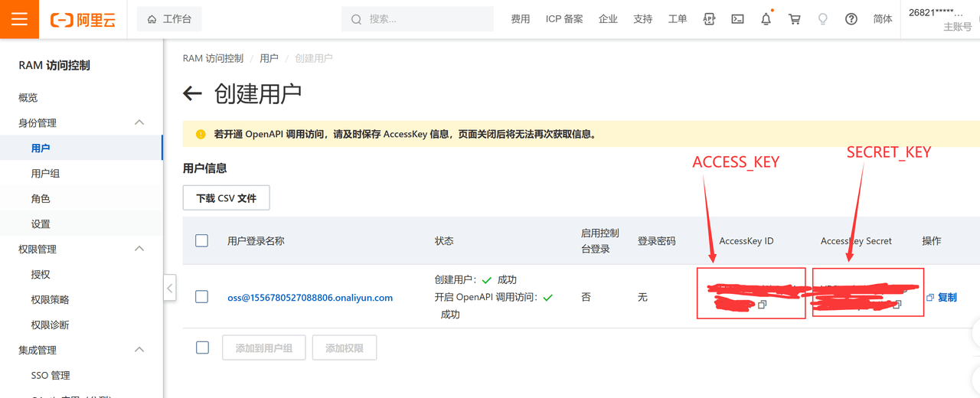Click the 登录密码 column header
Viewport: 980px width, 398px height.
click(x=657, y=240)
